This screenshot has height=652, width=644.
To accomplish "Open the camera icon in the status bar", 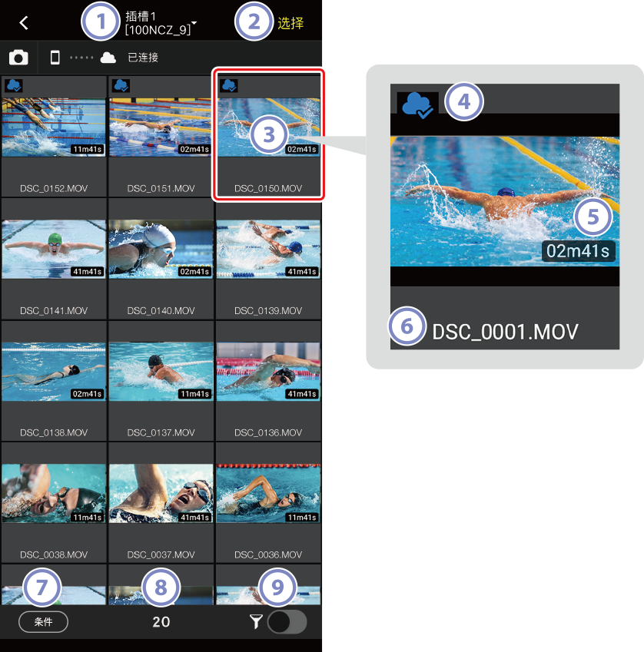I will click(18, 58).
